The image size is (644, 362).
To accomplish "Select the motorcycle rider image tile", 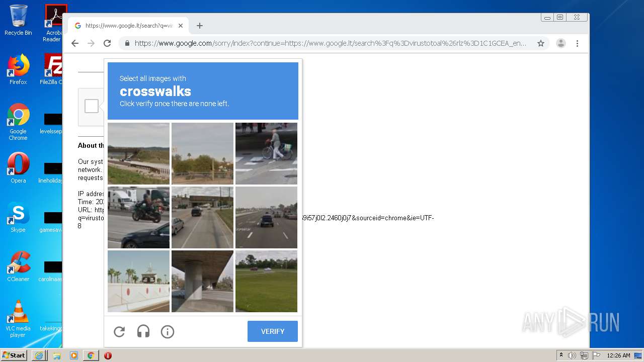I will 138,217.
